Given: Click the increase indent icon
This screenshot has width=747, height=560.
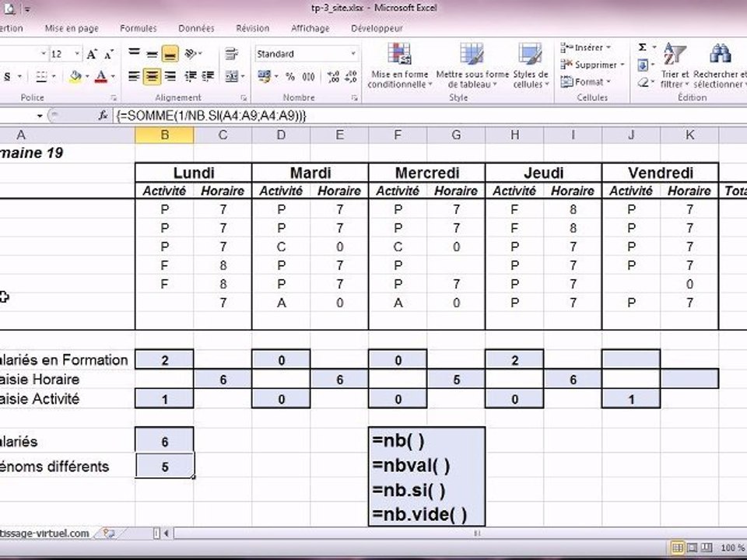Looking at the screenshot, I should coord(208,76).
